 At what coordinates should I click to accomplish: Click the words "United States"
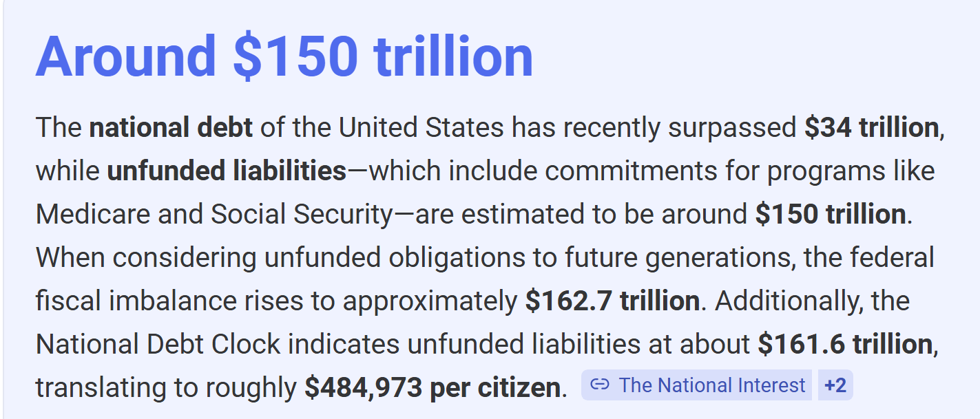421,128
